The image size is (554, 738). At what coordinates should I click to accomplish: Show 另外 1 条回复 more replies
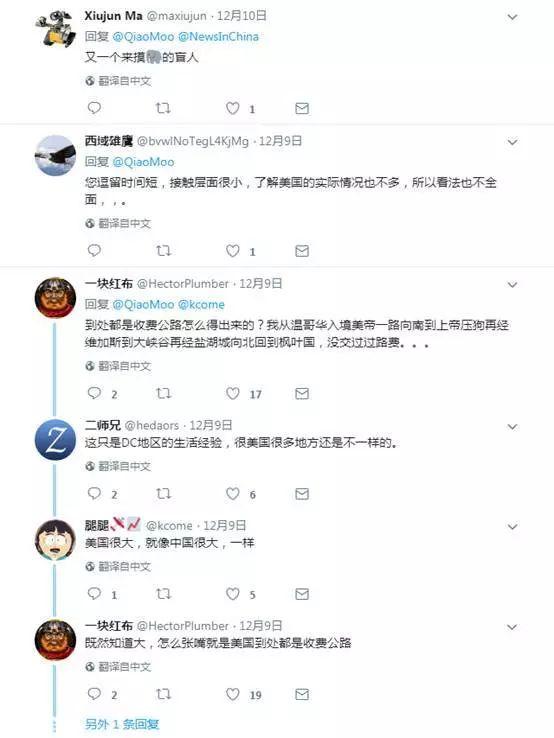point(122,724)
